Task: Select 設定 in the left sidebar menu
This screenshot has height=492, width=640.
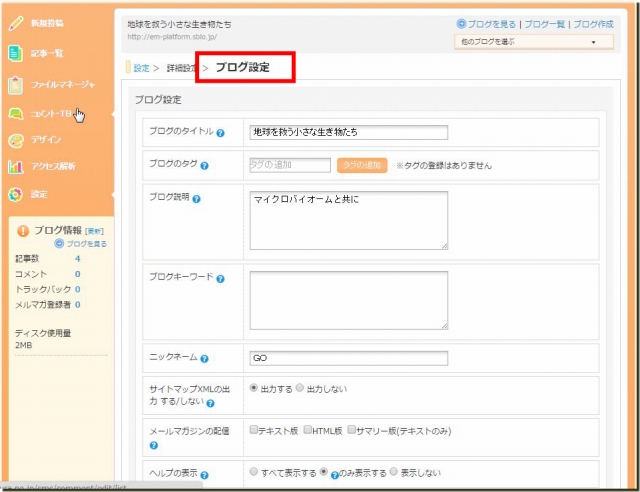Action: pyautogui.click(x=38, y=194)
